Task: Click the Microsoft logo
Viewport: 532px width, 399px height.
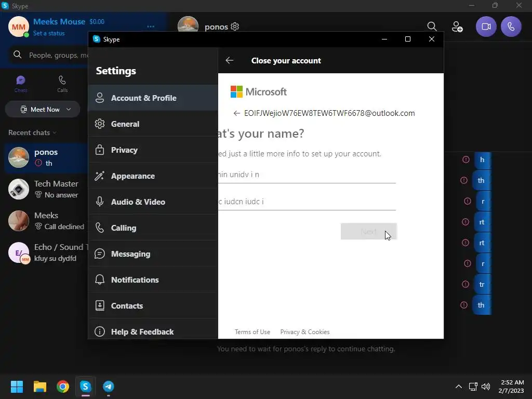Action: pos(259,91)
